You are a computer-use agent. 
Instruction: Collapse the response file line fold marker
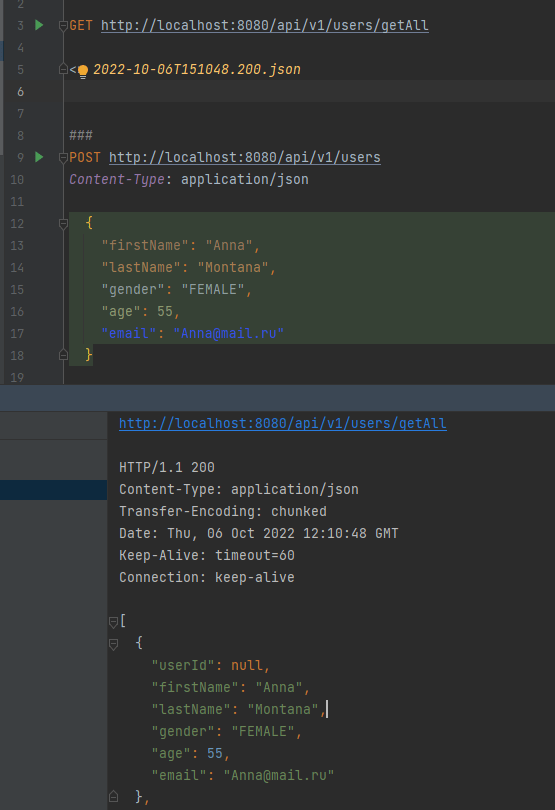click(x=63, y=69)
